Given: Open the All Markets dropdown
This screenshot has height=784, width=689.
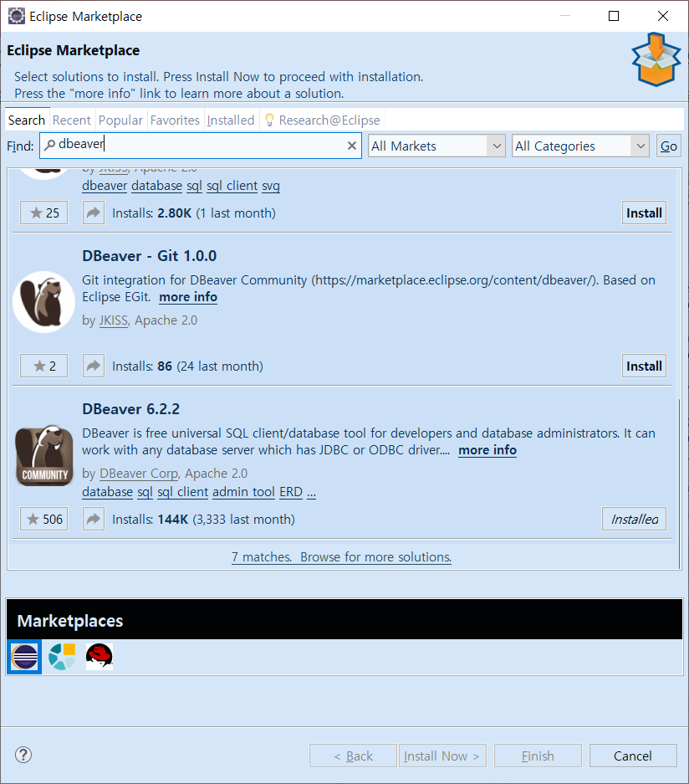Looking at the screenshot, I should click(x=436, y=146).
